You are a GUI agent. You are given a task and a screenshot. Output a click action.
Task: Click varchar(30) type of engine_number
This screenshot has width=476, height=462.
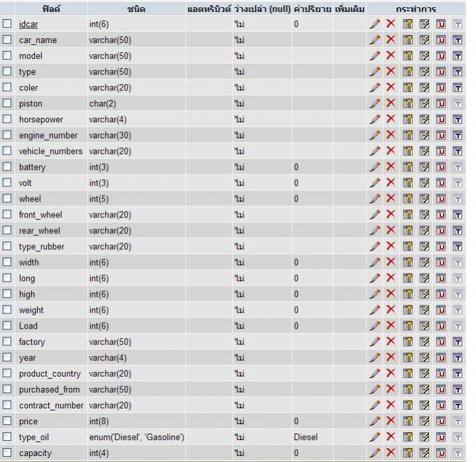pos(110,135)
